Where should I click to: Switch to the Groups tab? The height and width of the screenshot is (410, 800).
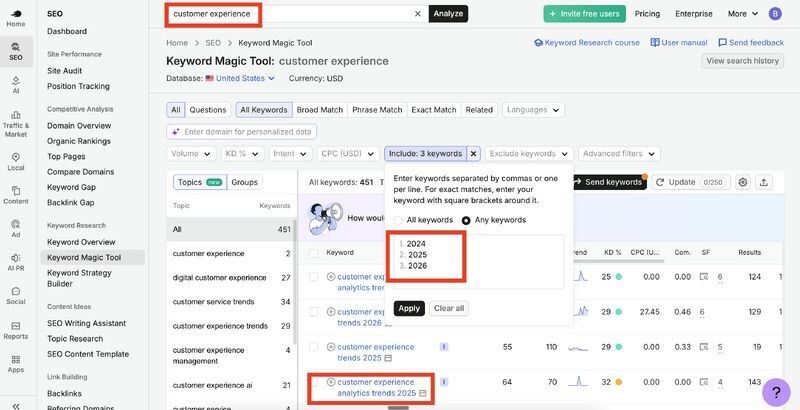[x=244, y=182]
